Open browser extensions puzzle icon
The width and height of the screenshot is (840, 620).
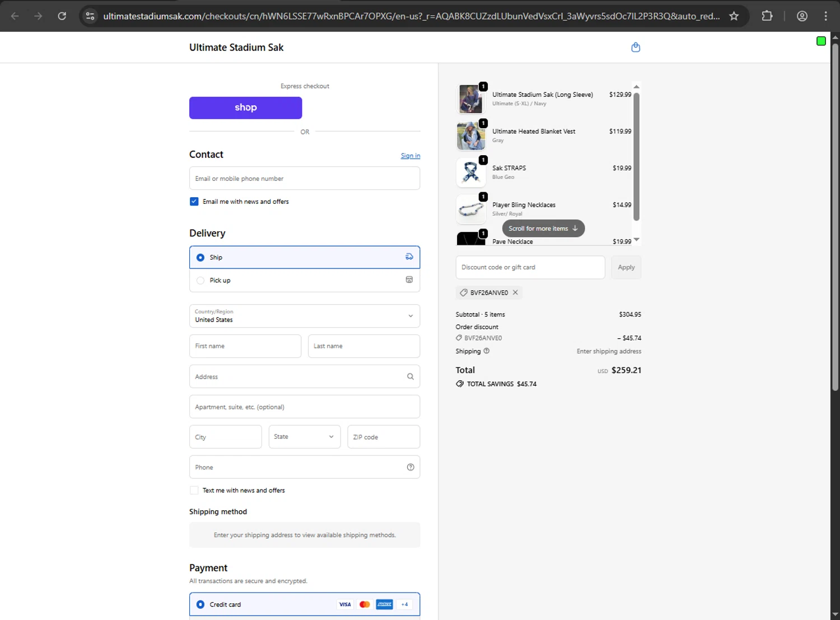tap(767, 16)
